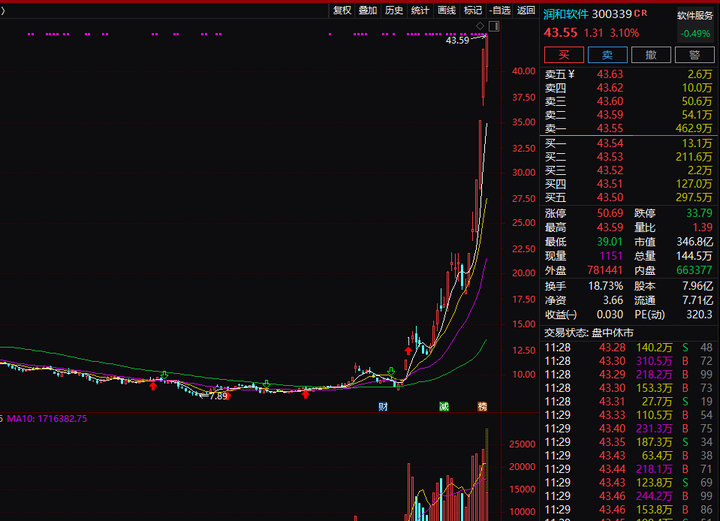
Task: Select the 画线 drawing tool
Action: pyautogui.click(x=446, y=10)
